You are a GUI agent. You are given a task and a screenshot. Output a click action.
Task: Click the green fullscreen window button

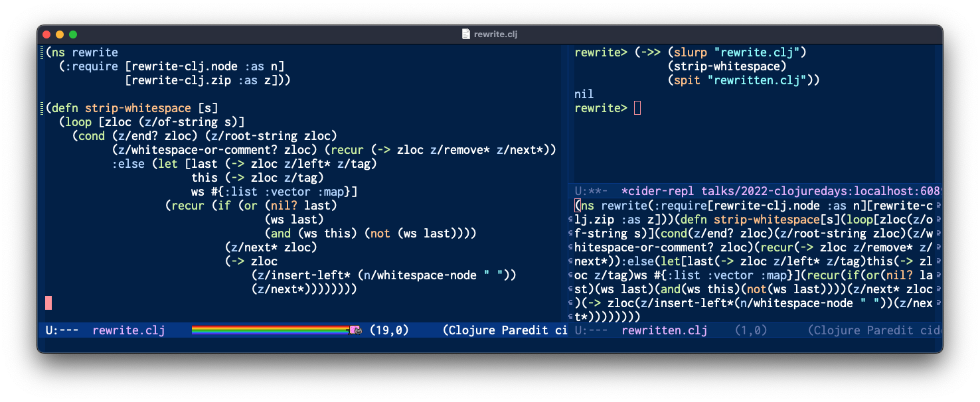(73, 34)
